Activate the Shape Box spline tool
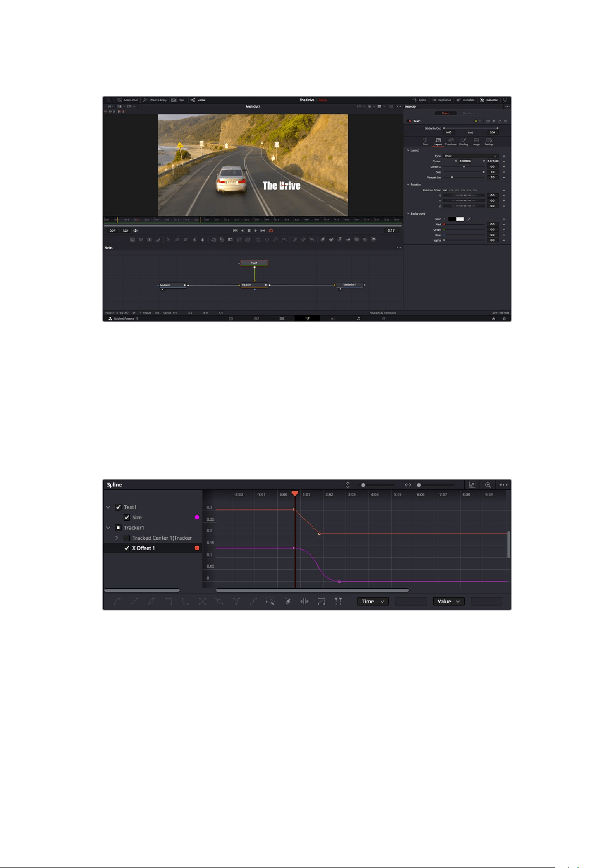Image resolution: width=614 pixels, height=868 pixels. point(321,601)
